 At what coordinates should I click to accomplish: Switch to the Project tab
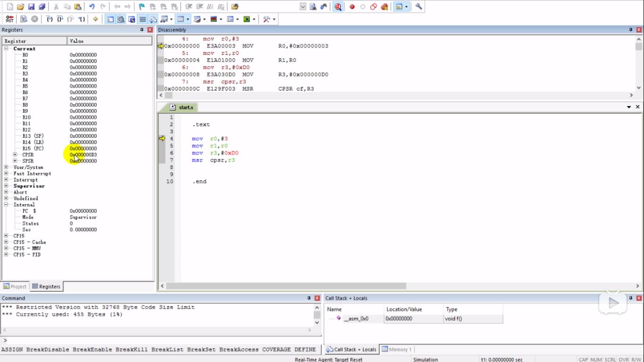[15, 287]
